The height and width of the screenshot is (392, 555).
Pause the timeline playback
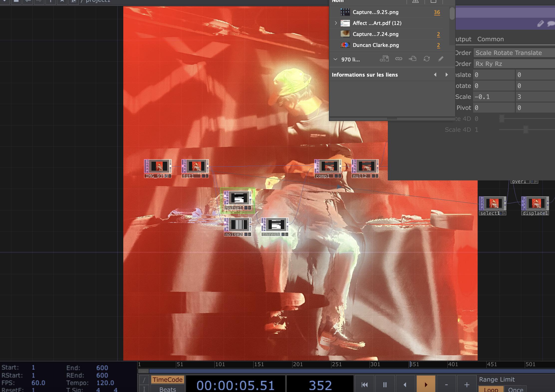tap(385, 385)
